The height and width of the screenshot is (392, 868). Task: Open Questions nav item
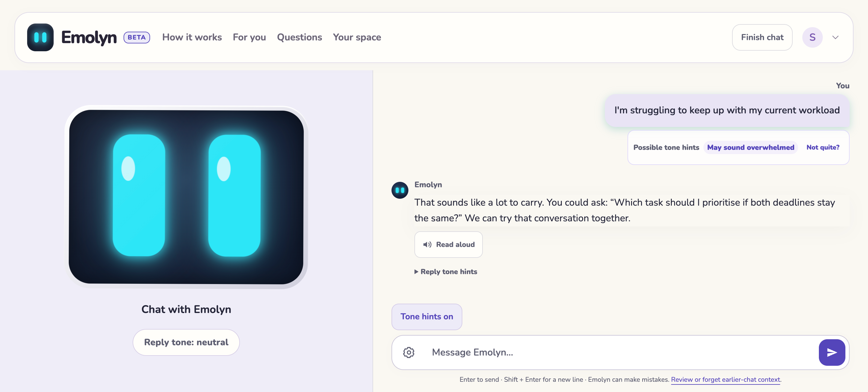click(299, 37)
